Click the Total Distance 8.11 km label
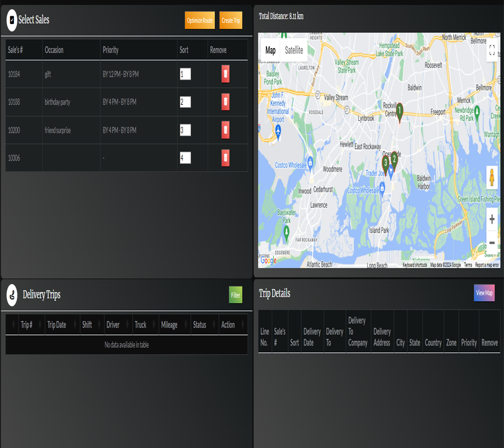This screenshot has height=448, width=504. pyautogui.click(x=281, y=16)
